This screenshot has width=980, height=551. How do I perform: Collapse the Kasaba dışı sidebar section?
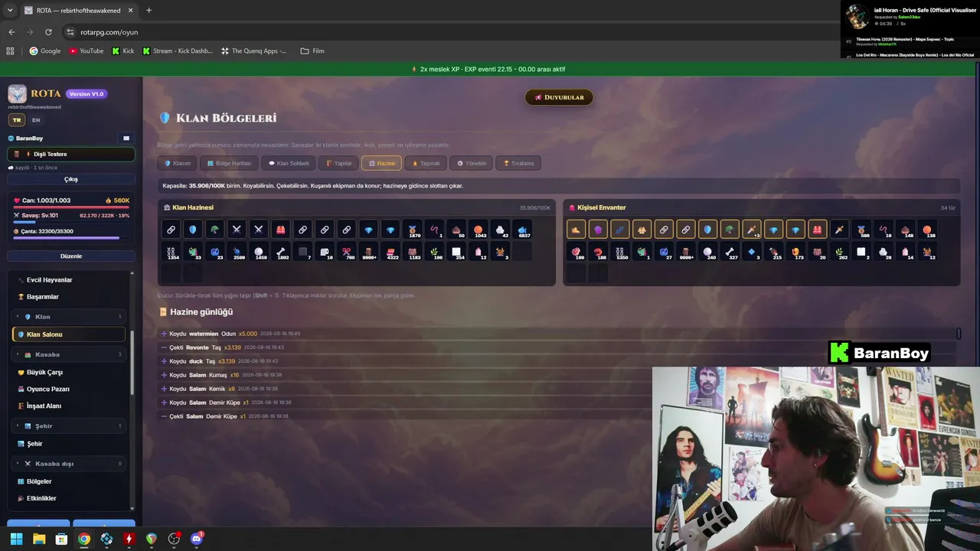coord(70,464)
